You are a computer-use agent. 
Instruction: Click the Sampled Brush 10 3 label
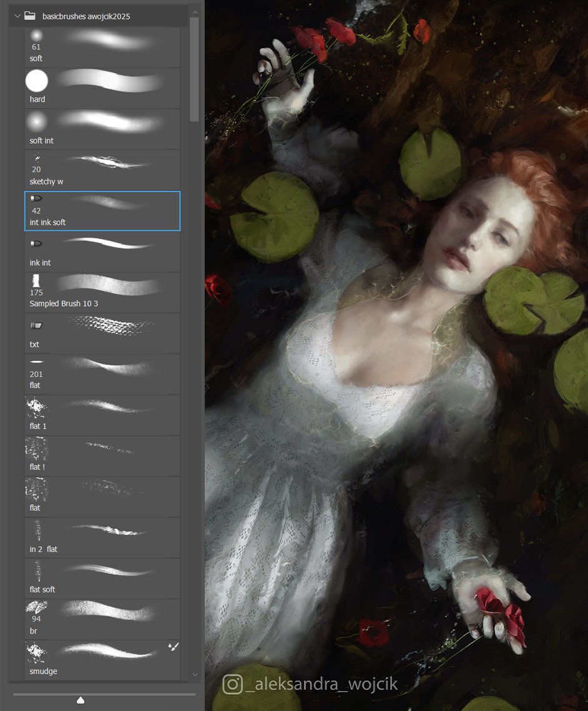pos(64,303)
